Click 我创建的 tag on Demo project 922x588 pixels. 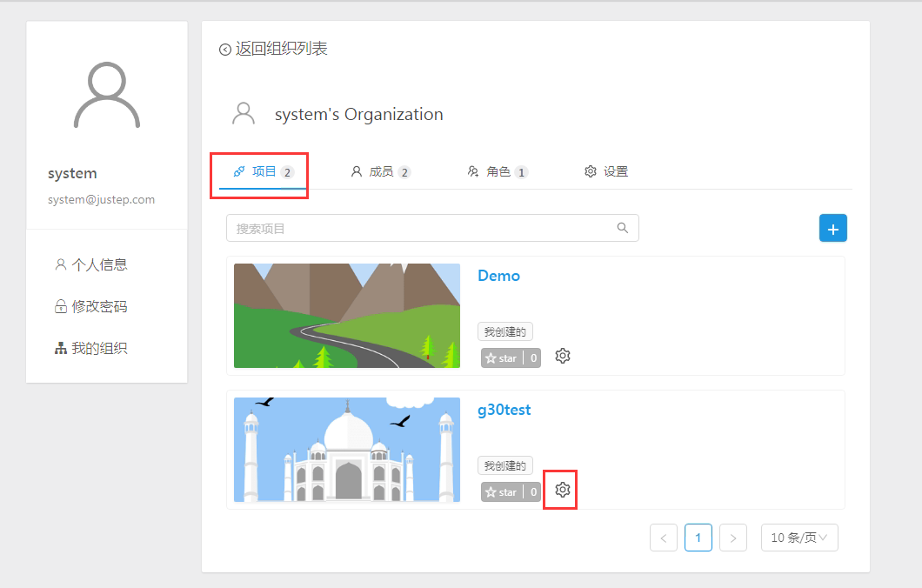505,331
